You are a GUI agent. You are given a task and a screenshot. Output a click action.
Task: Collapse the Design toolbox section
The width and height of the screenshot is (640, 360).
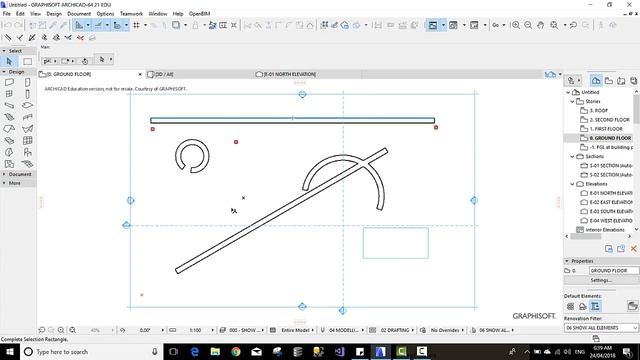pos(4,72)
